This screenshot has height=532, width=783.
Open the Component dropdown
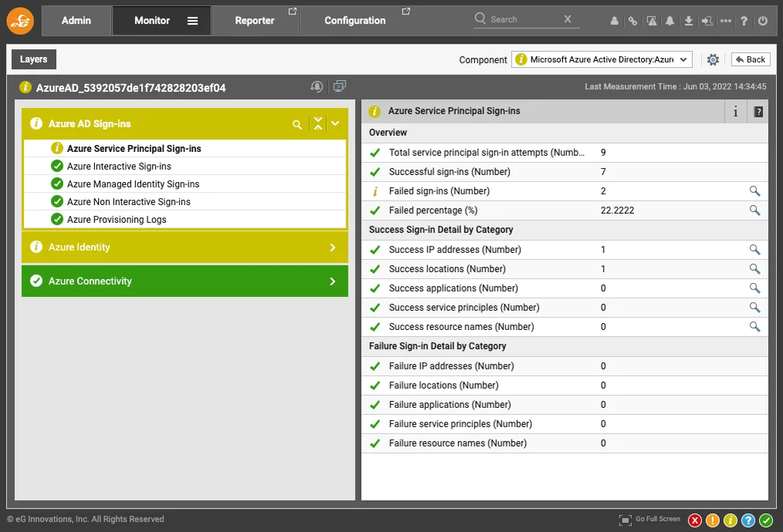(x=601, y=59)
